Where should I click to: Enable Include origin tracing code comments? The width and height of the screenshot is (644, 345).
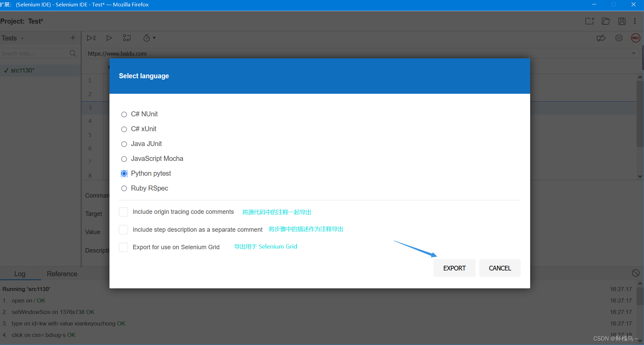point(124,212)
